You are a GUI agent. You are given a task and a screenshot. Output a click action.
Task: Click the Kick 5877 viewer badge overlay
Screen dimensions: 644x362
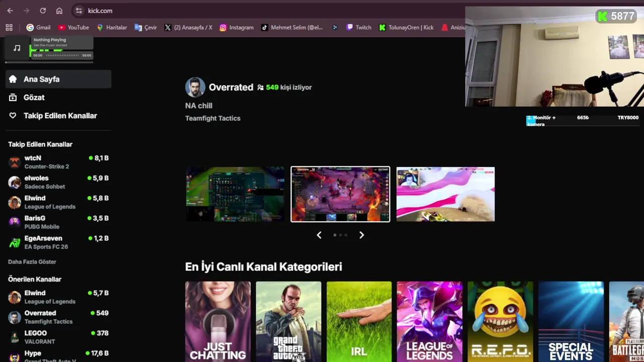tap(616, 16)
